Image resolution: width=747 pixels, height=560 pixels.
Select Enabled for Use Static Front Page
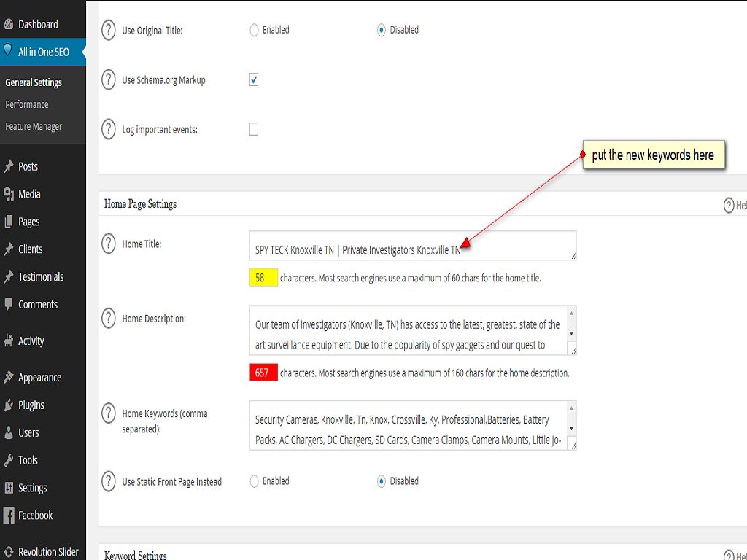254,481
